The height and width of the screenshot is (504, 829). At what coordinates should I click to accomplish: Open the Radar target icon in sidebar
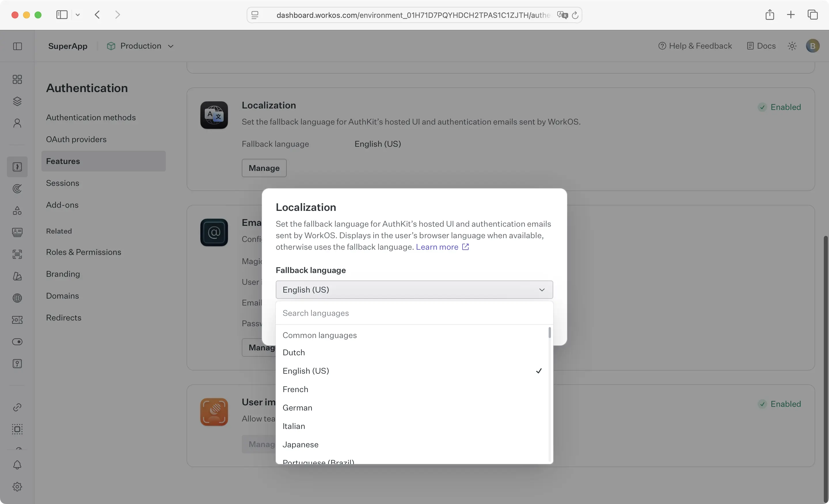17,189
